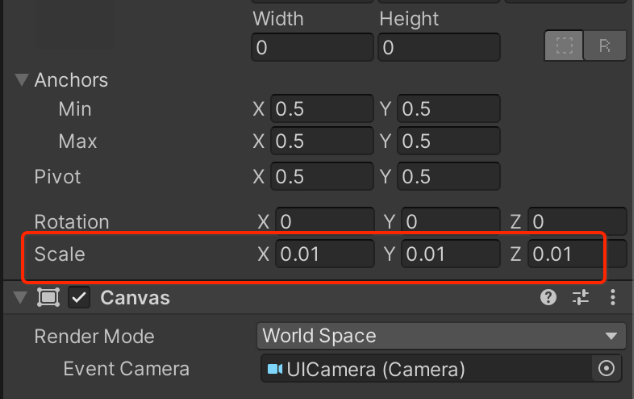Collapse the Canvas component foldout
The image size is (634, 399).
(x=20, y=298)
